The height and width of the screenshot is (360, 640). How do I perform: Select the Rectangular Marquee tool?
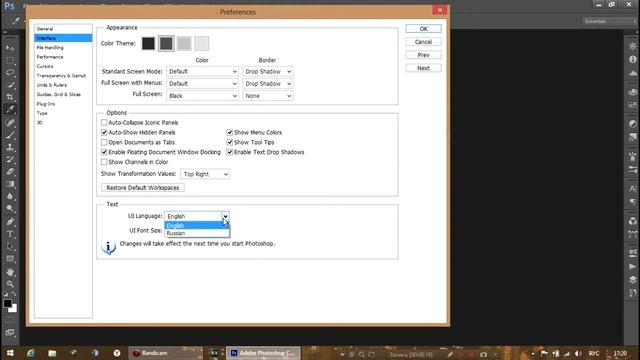pyautogui.click(x=10, y=60)
